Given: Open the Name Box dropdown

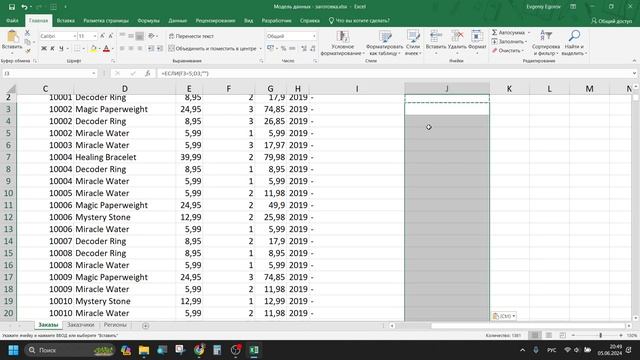Looking at the screenshot, I should 93,73.
